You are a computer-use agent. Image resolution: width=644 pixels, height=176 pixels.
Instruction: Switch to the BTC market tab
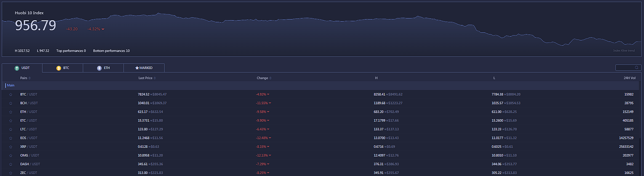[63, 68]
